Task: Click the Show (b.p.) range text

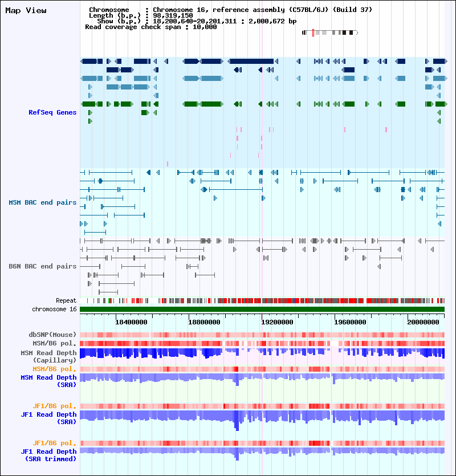Action: click(x=197, y=21)
